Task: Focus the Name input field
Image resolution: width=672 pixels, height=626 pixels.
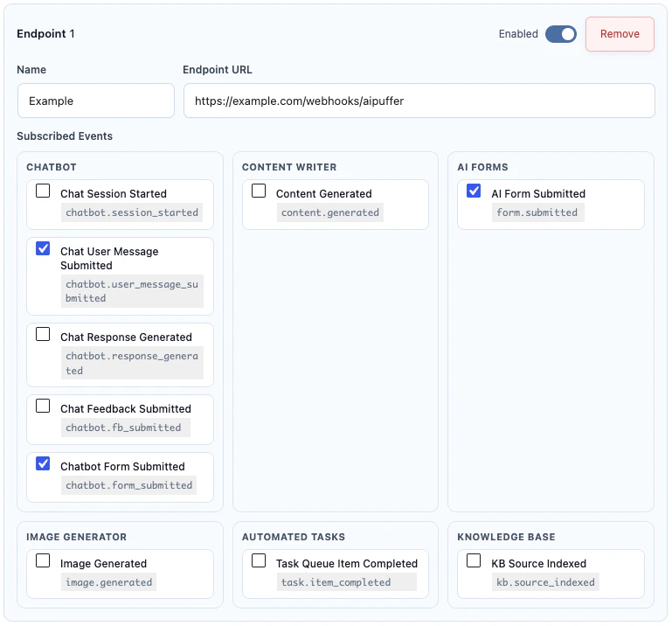Action: [x=96, y=101]
